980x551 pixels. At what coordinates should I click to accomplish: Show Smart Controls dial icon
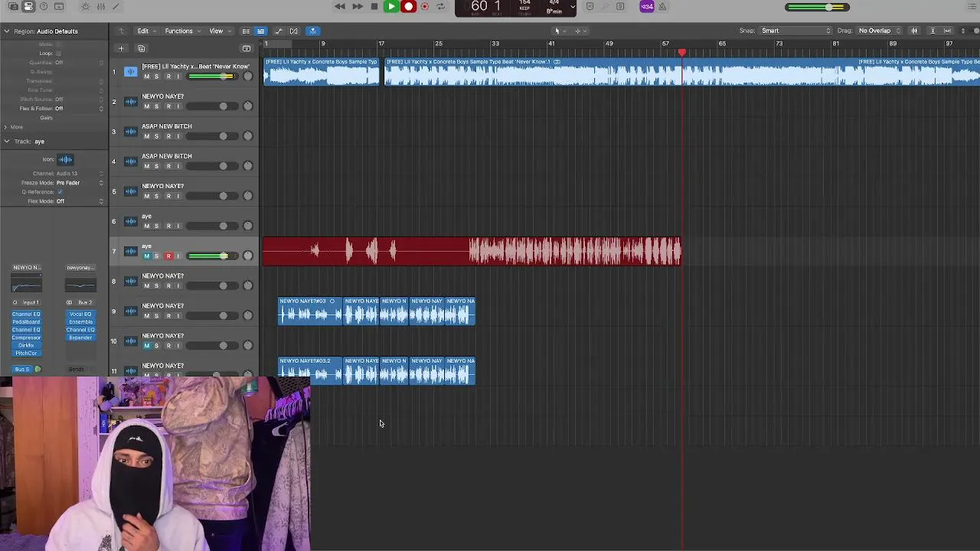coord(85,7)
